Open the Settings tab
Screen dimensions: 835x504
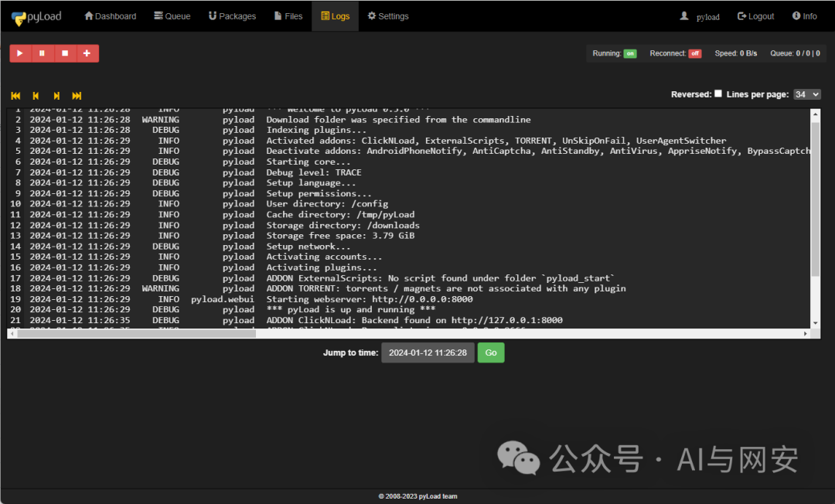click(388, 16)
